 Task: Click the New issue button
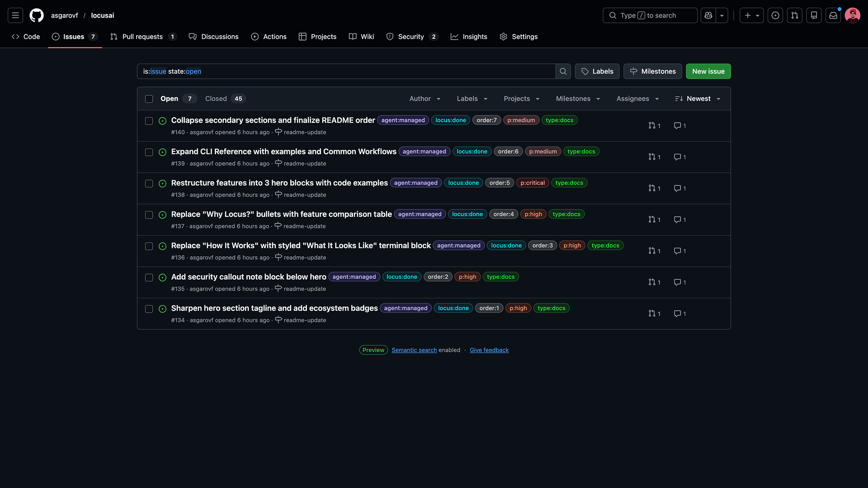708,71
